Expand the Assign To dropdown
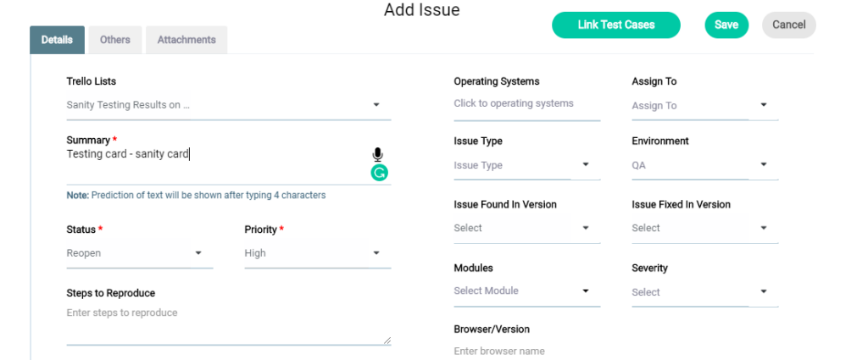Screen dimensions: 868x360 (763, 106)
